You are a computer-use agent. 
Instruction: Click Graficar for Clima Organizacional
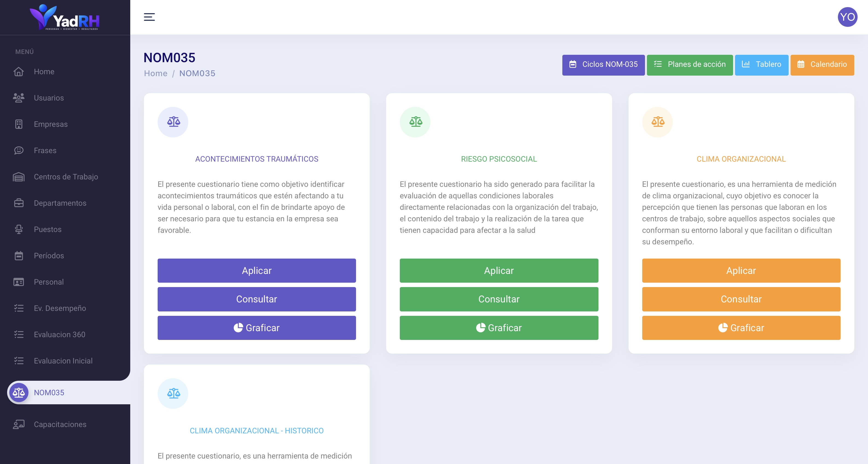point(741,328)
